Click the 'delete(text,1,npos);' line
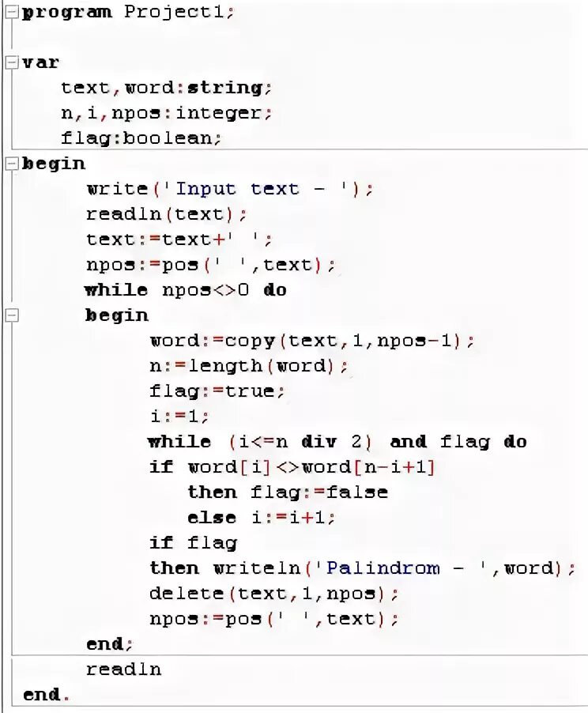The image size is (588, 713). pos(274,594)
